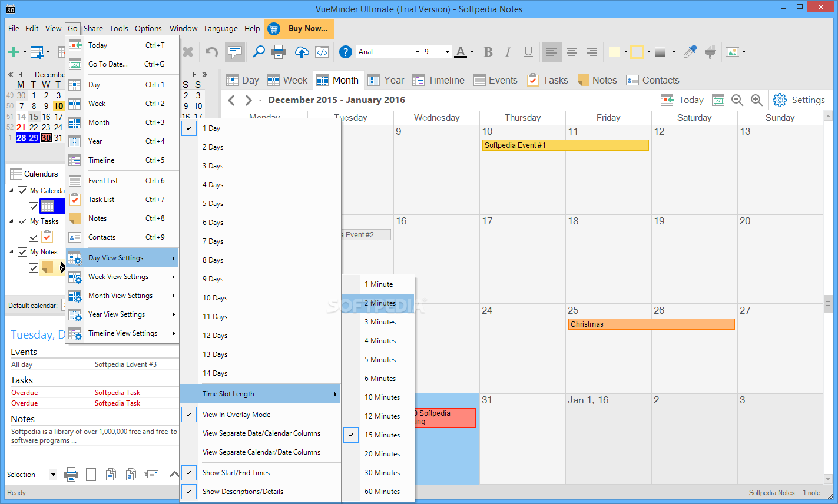The image size is (838, 504).
Task: Select the eyedropper appearance picker
Action: (x=690, y=52)
